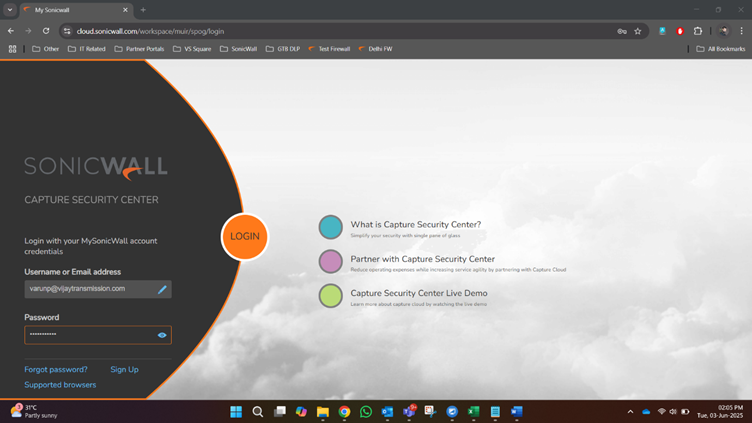Open the tab search dropdown arrow

10,10
